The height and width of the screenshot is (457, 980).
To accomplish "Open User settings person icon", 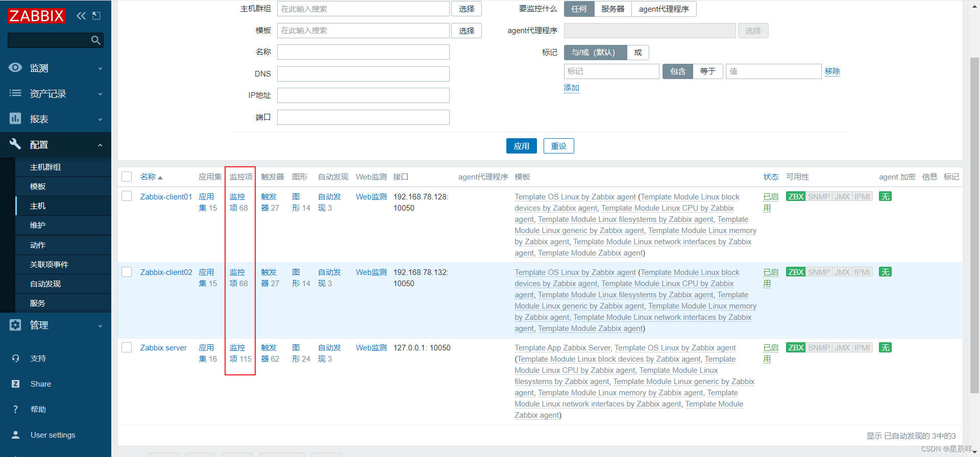I will tap(16, 435).
